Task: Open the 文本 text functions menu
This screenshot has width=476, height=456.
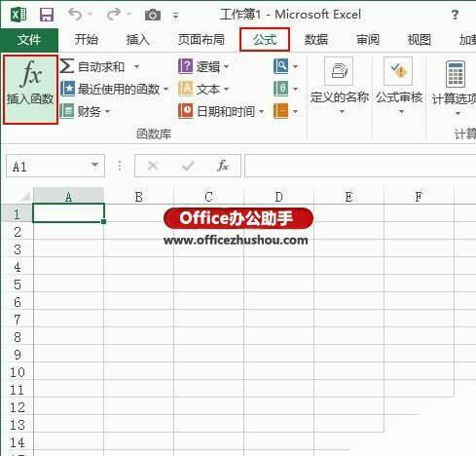Action: coord(203,89)
